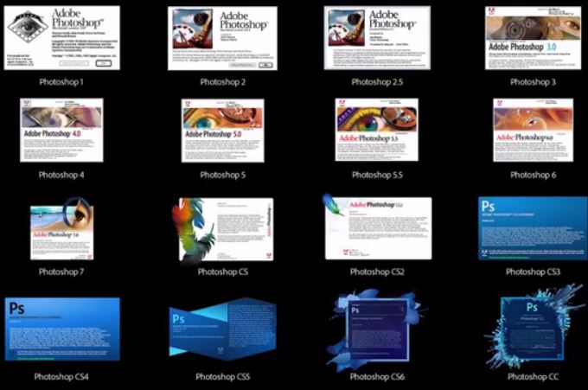Click the 'Photoshop 3' caption

point(533,82)
